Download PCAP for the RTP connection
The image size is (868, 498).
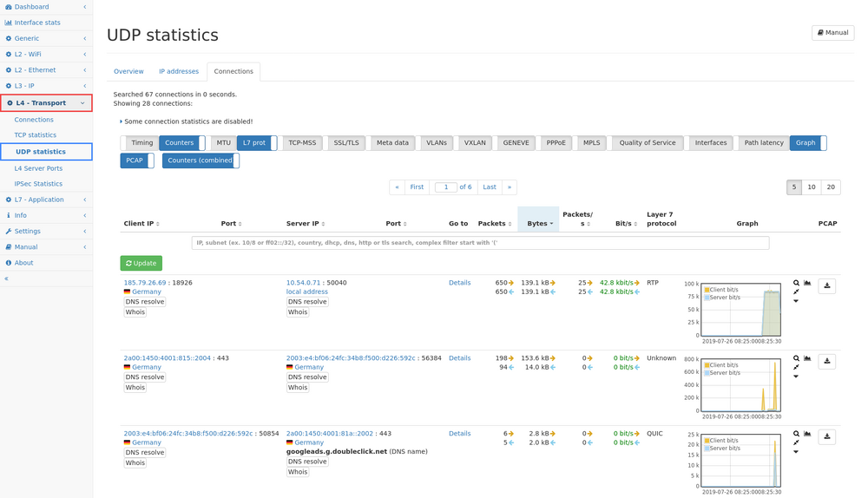826,285
